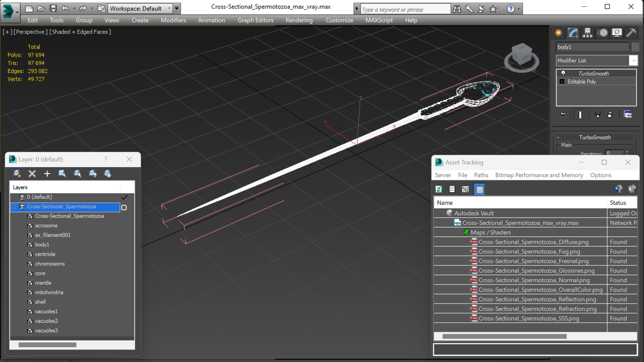The width and height of the screenshot is (644, 362).
Task: Expand the Editable Poly plus sign
Action: click(562, 81)
